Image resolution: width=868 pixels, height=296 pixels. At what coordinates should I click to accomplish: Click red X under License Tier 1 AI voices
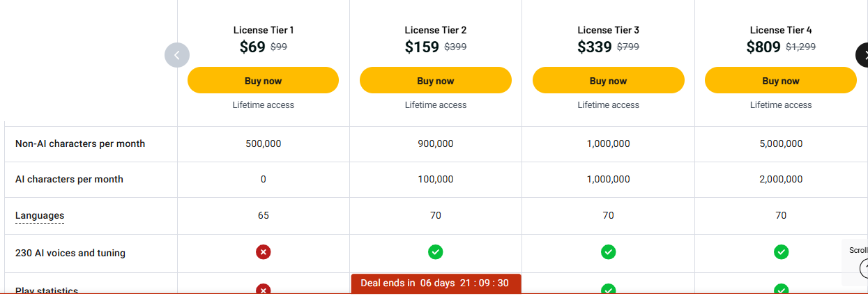(263, 252)
